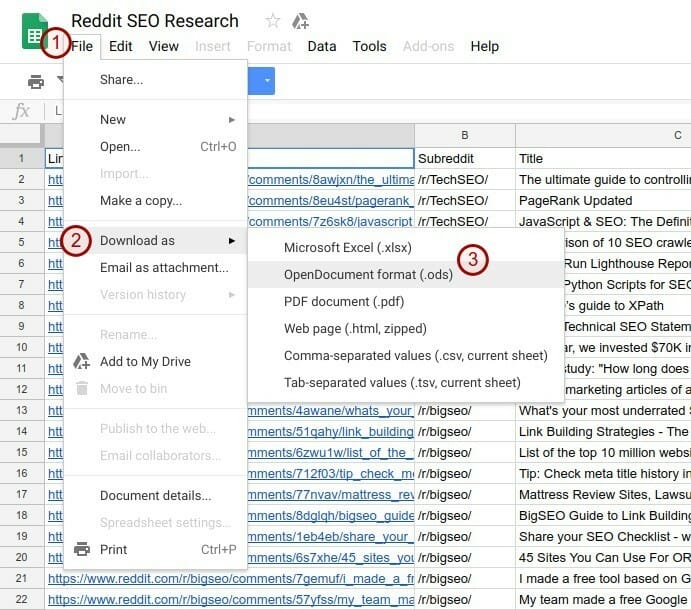The height and width of the screenshot is (610, 691).
Task: Pick Comma-separated values (.csv, current sheet)
Action: coord(415,355)
